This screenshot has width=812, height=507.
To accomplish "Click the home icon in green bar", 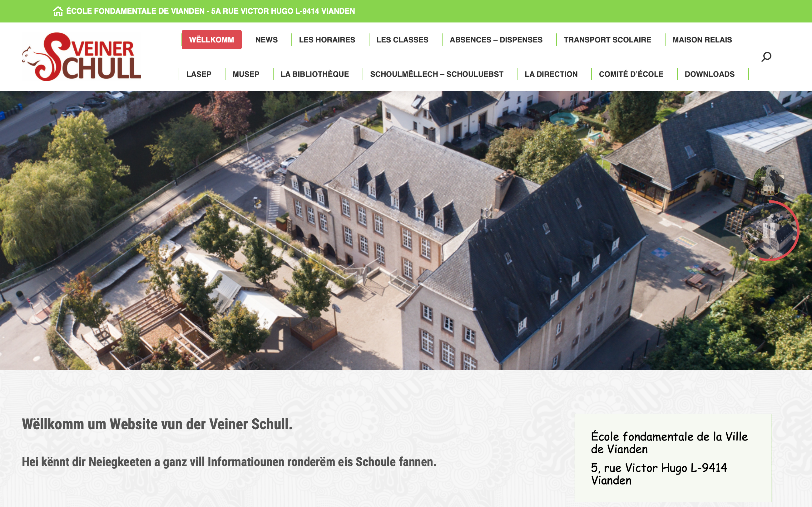I will pyautogui.click(x=58, y=11).
